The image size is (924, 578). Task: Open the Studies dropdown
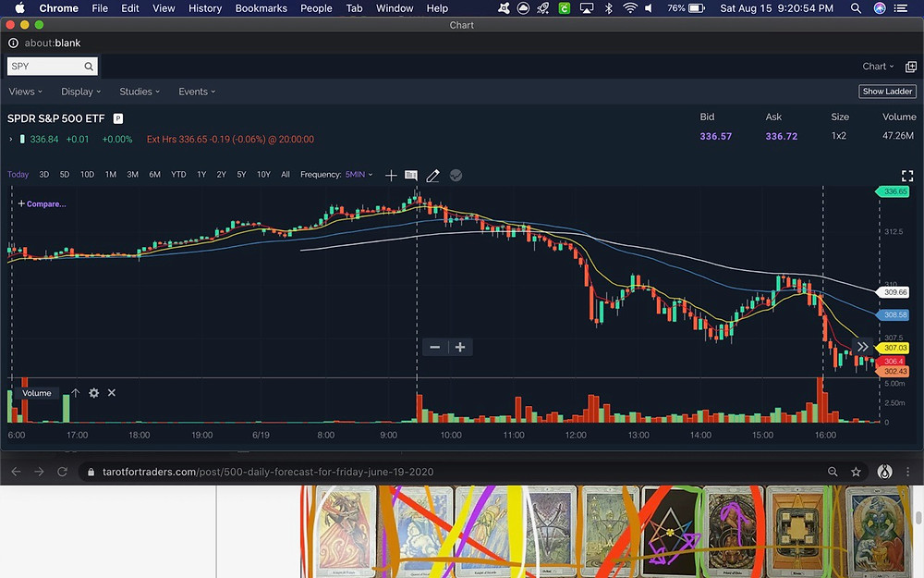[x=140, y=92]
